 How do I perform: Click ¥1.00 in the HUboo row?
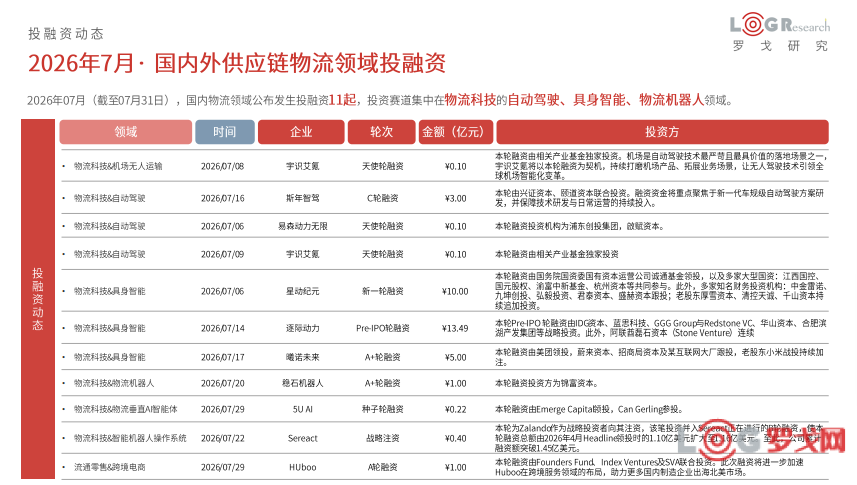pos(456,468)
